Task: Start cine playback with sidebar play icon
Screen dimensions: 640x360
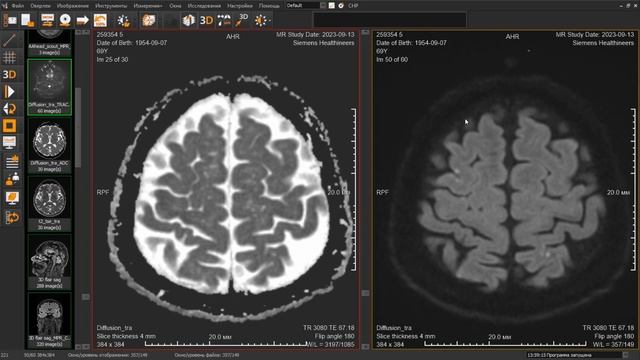Action: tap(9, 92)
